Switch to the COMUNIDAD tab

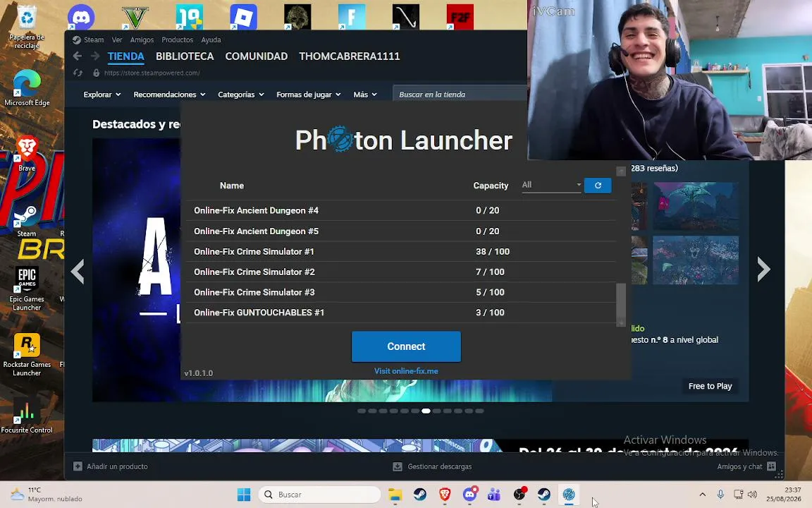tap(257, 56)
